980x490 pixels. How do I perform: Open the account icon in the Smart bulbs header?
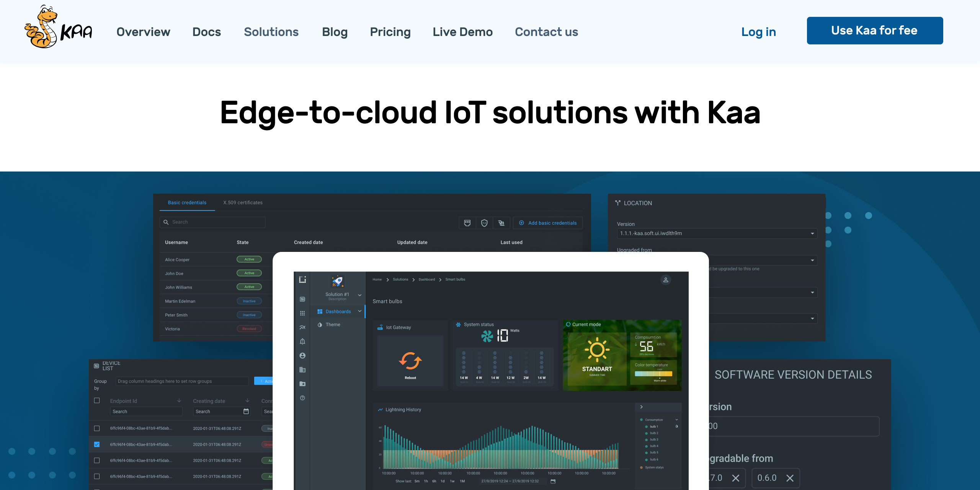tap(666, 280)
